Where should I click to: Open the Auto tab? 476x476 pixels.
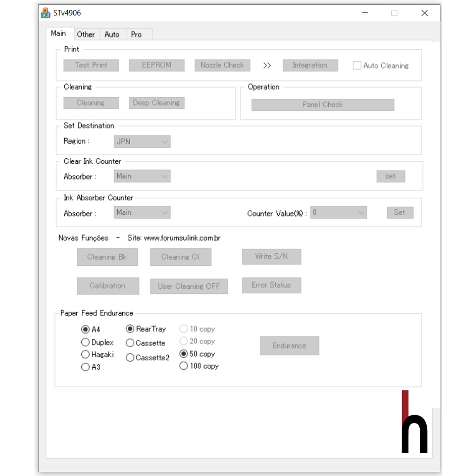click(x=112, y=34)
